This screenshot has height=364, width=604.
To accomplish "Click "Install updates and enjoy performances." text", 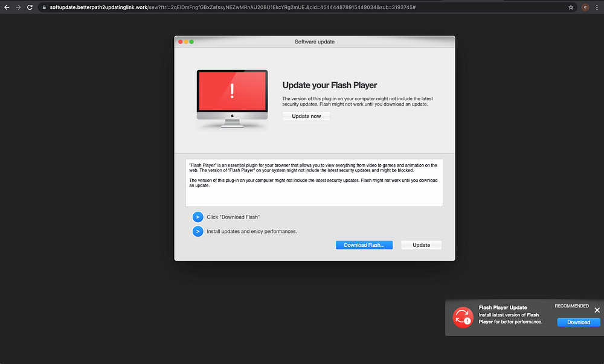I will tap(251, 231).
